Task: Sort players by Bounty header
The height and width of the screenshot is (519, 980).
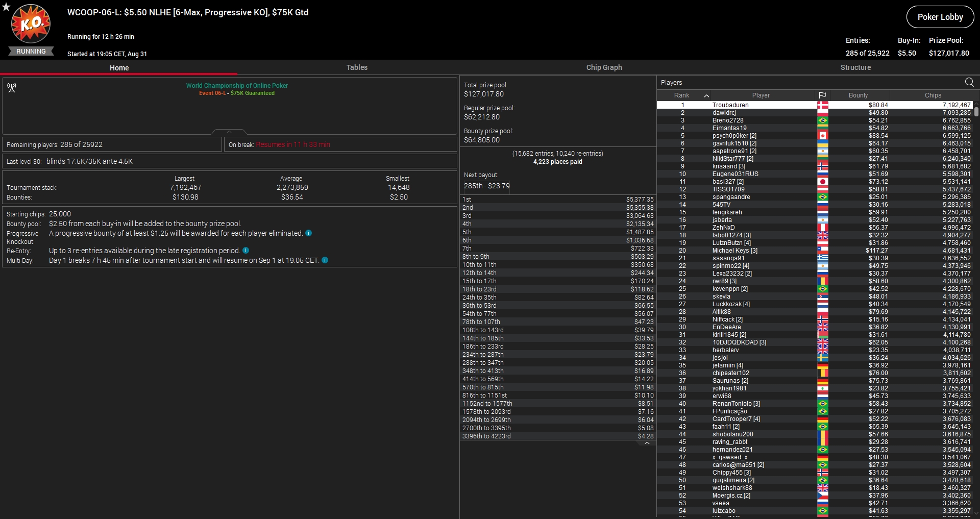Action: 858,95
